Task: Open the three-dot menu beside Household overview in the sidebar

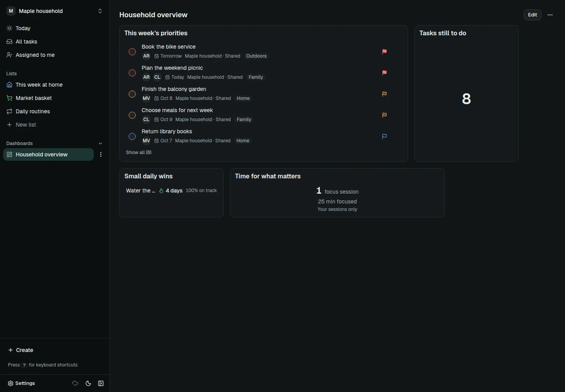Action: (101, 155)
